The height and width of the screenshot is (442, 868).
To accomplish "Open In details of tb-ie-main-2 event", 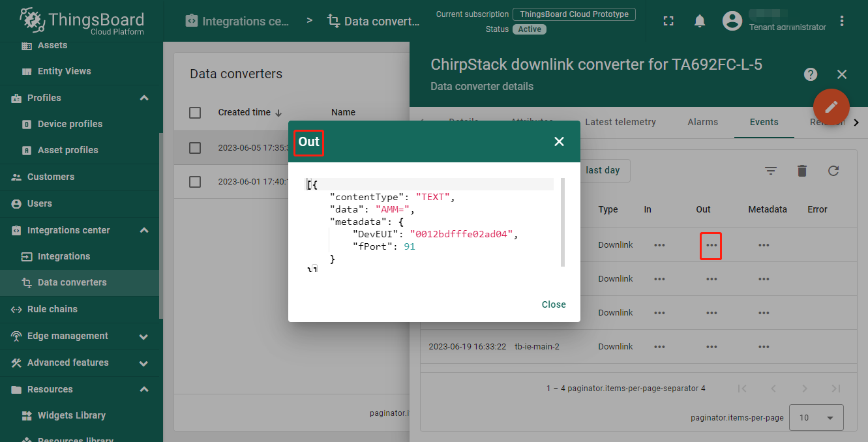I will [659, 347].
